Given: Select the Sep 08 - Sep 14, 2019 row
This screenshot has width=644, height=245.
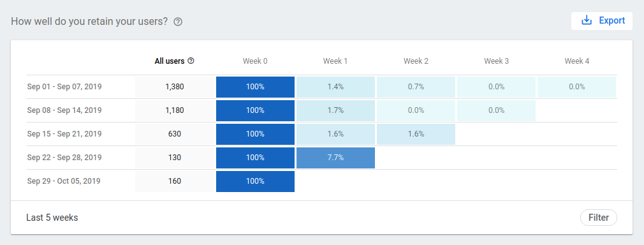Looking at the screenshot, I should click(321, 110).
